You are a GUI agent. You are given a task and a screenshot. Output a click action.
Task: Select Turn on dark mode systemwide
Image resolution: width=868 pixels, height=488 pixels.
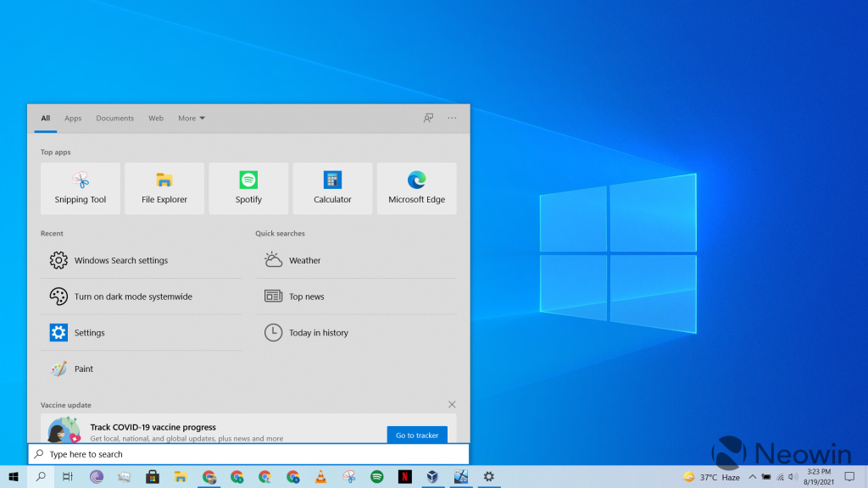[142, 297]
